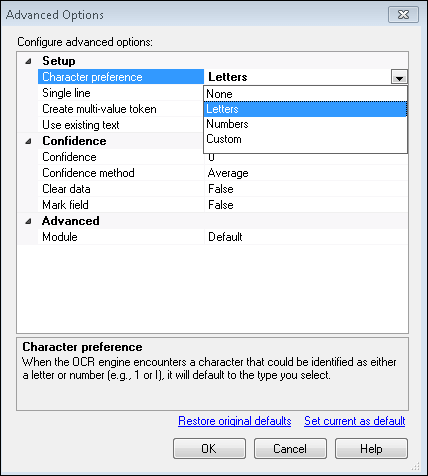Open the Help button
Image resolution: width=428 pixels, height=476 pixels.
[x=371, y=449]
